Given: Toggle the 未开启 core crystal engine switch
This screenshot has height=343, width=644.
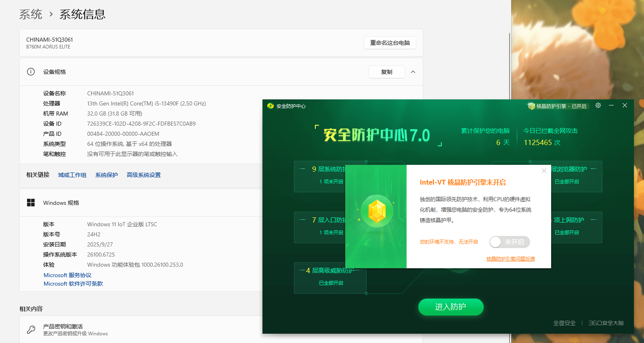Looking at the screenshot, I should [510, 242].
